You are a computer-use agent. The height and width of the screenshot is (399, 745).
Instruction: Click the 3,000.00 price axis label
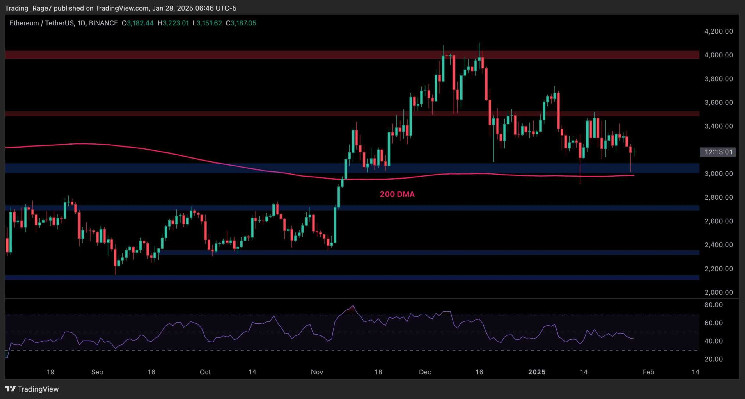click(717, 174)
